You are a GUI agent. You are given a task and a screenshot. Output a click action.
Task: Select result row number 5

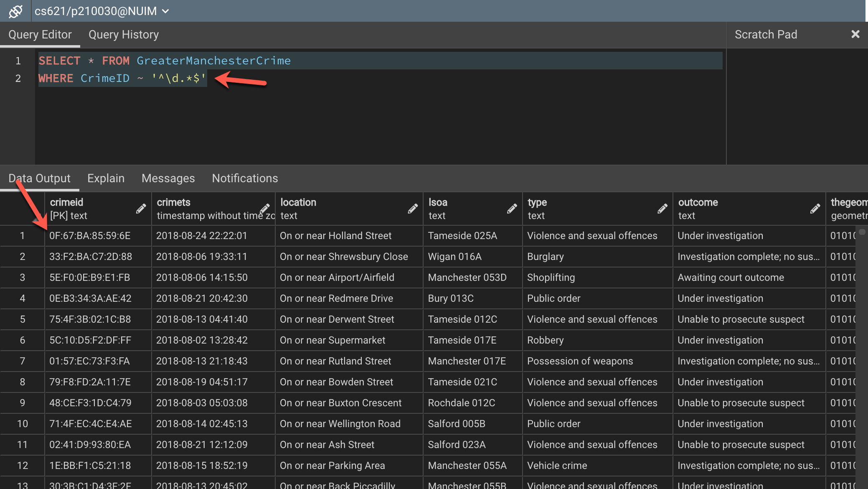[23, 319]
